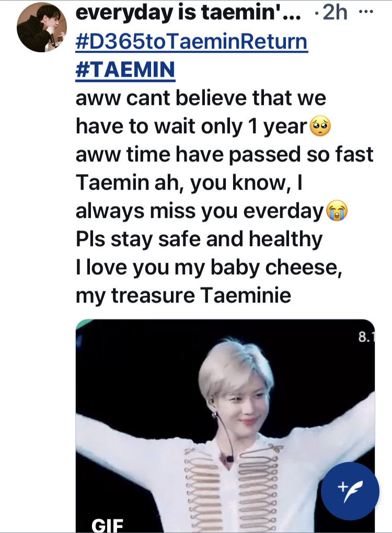Tap the line 'my treasure Taeminie'
The width and height of the screenshot is (392, 533).
pyautogui.click(x=183, y=296)
